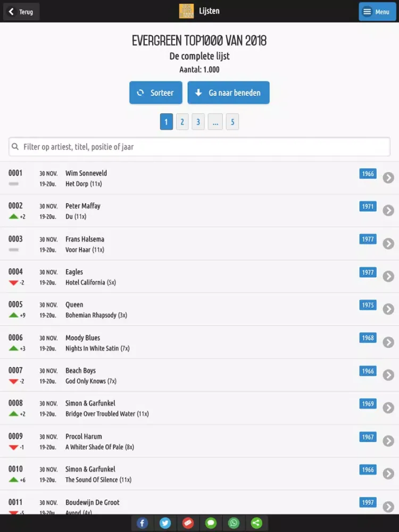Click the 1971 year badge

(x=368, y=206)
